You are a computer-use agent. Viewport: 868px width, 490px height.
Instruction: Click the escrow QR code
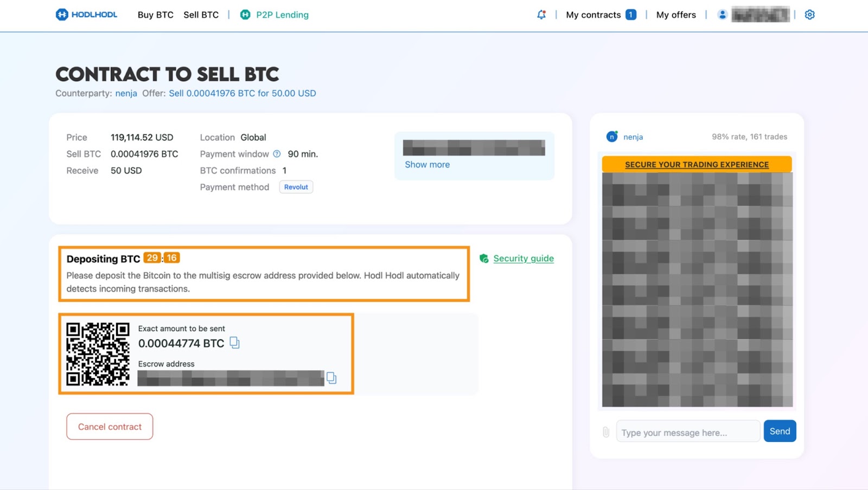[x=98, y=354]
